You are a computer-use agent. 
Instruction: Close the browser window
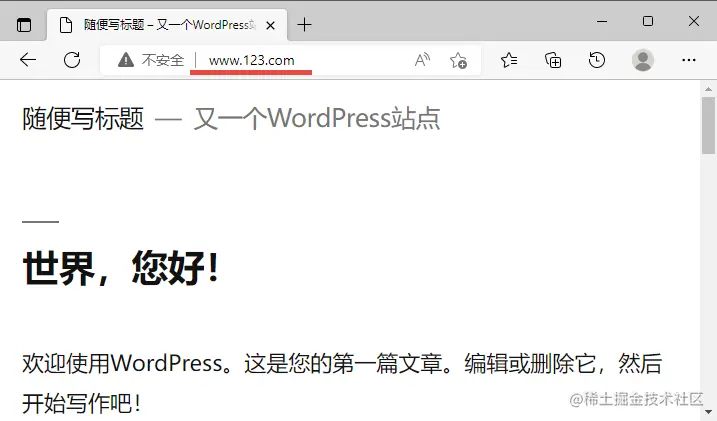694,21
